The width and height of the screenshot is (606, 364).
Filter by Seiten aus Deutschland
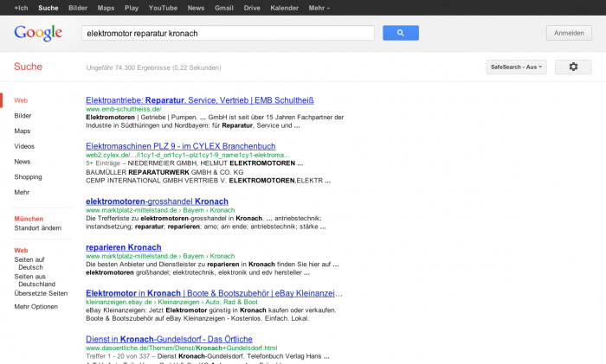coord(35,280)
